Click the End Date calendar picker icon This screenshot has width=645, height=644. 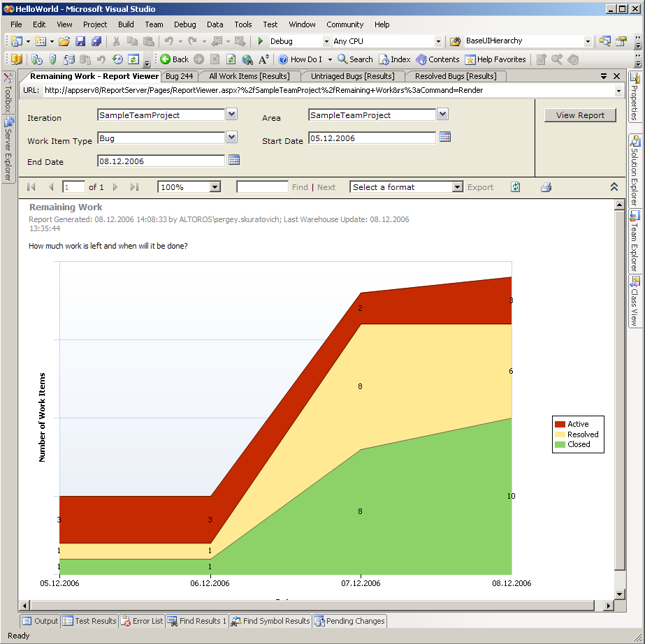(234, 159)
